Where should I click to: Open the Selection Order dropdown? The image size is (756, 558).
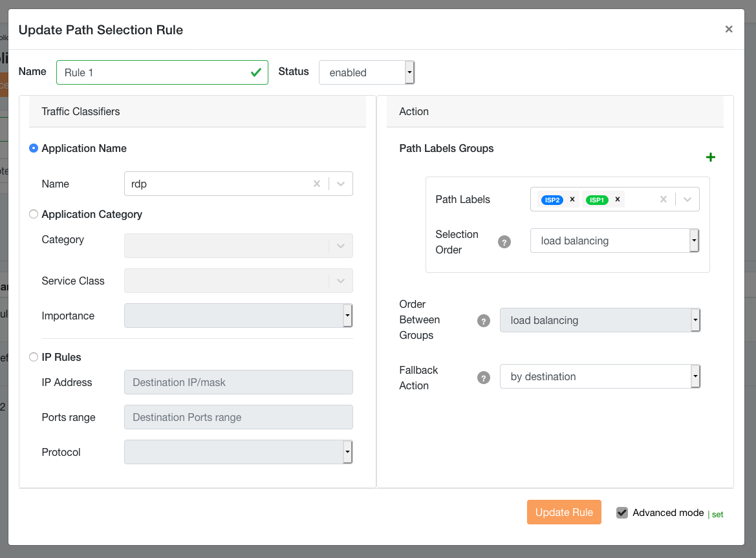point(614,241)
